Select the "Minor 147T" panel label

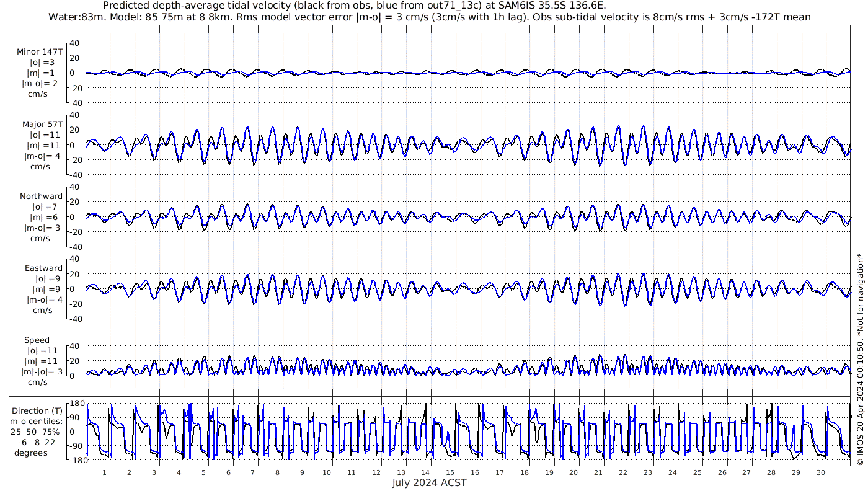[40, 52]
